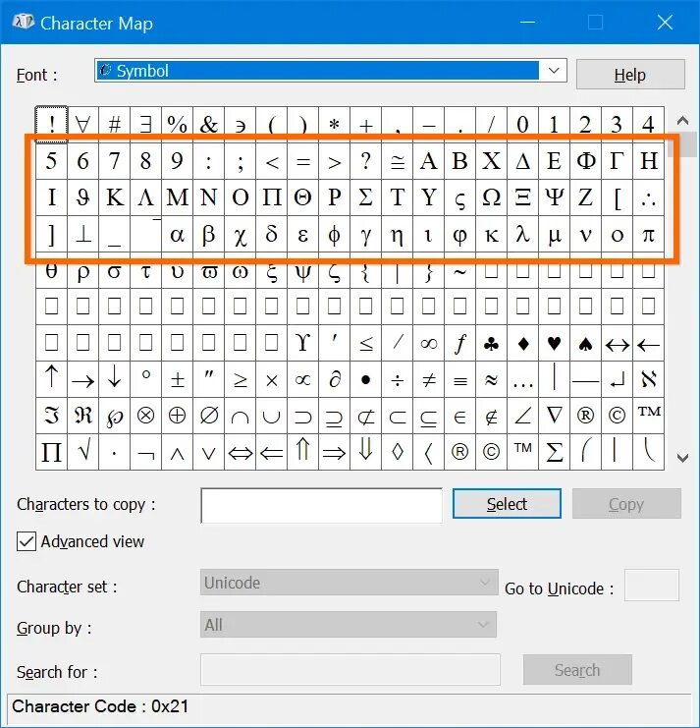Image resolution: width=700 pixels, height=728 pixels.
Task: Select the club suit (♣) symbol
Action: pyautogui.click(x=491, y=343)
